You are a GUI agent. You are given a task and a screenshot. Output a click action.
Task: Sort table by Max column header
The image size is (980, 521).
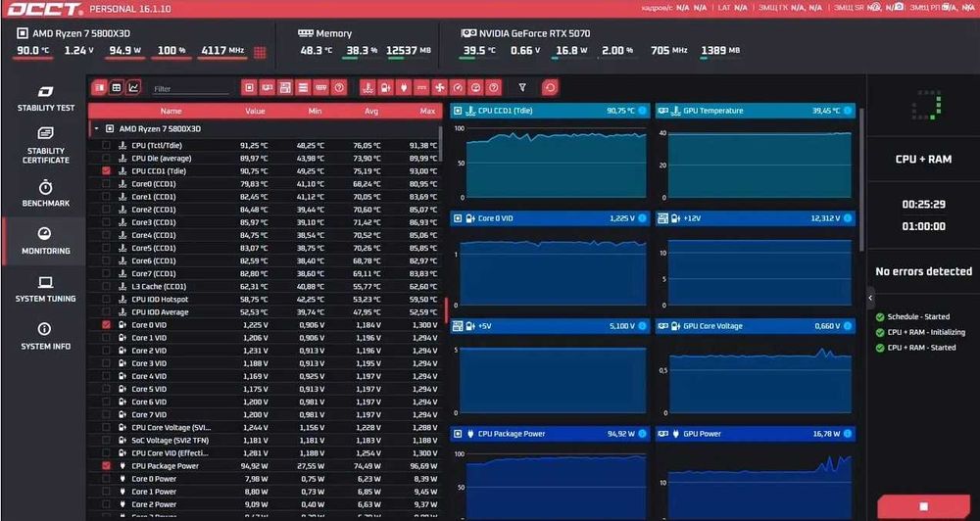point(427,112)
